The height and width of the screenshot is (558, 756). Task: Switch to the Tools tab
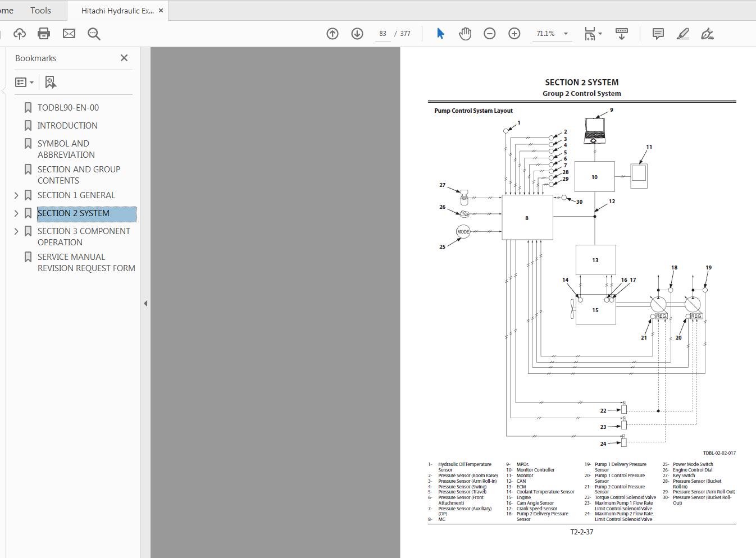coord(40,11)
